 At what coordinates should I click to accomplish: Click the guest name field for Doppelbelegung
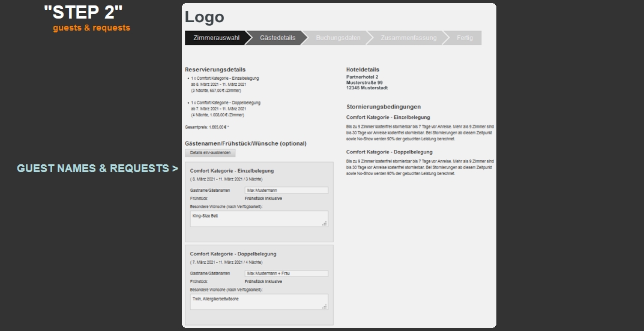click(286, 273)
